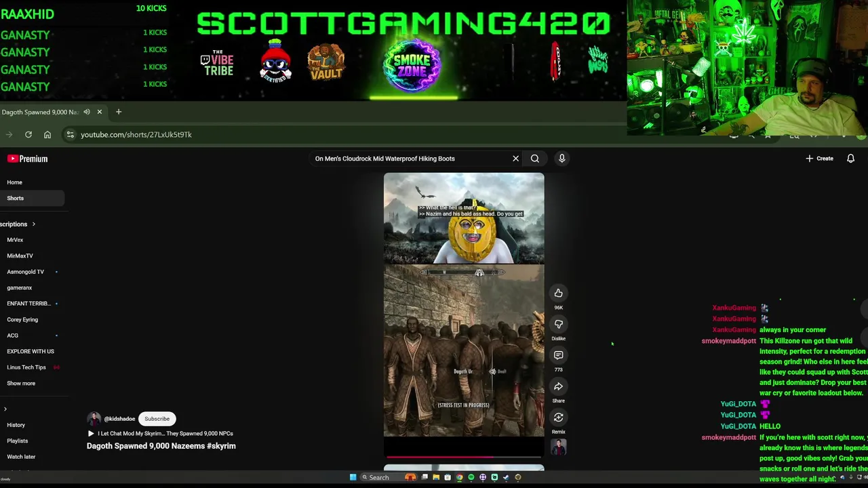
Task: Open Steam from the taskbar
Action: (x=506, y=477)
